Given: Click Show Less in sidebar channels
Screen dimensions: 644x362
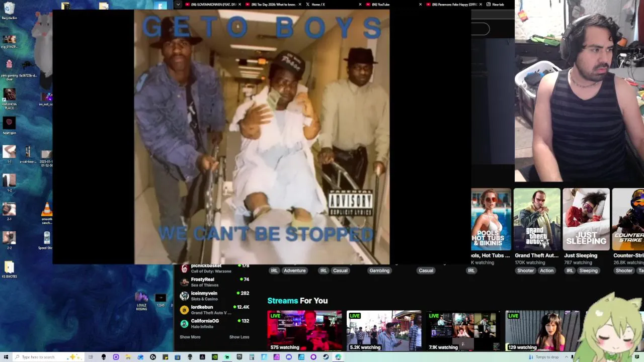Looking at the screenshot, I should (239, 337).
